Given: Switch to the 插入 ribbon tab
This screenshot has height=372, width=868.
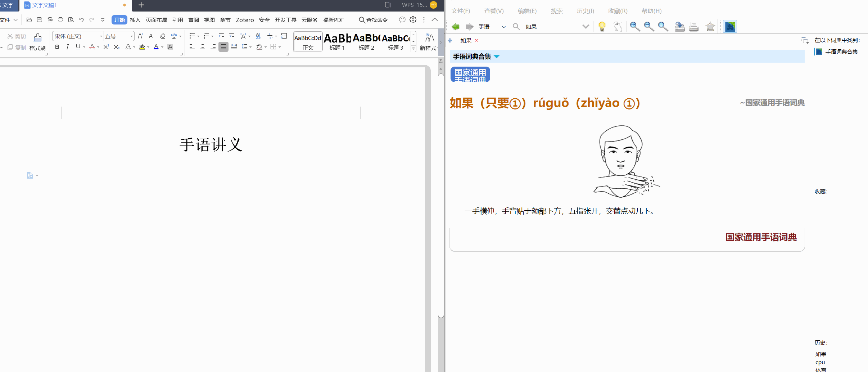Looking at the screenshot, I should point(135,20).
